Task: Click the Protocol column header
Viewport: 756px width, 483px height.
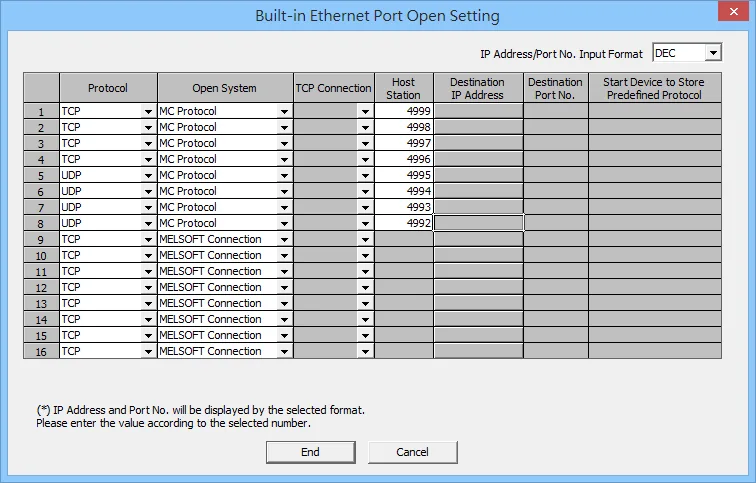Action: pyautogui.click(x=108, y=88)
